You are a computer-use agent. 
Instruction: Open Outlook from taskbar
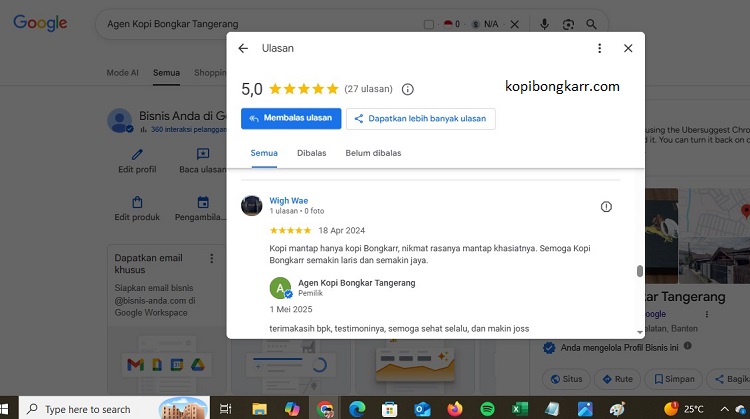[422, 409]
